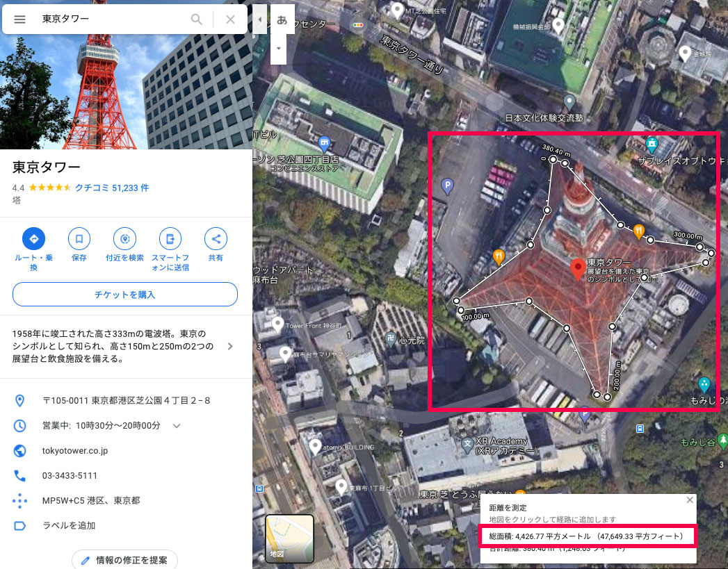Click the red 東京タワー map pin
Viewport: 728px width, 569px height.
point(578,269)
